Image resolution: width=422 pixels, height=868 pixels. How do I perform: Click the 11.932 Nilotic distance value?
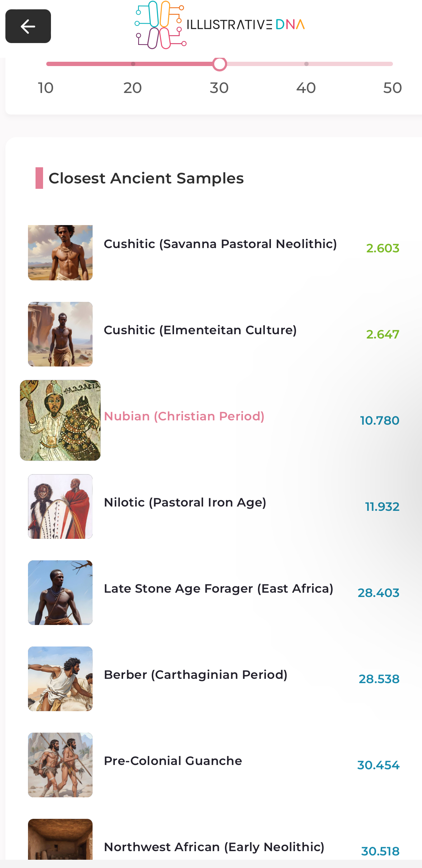382,507
